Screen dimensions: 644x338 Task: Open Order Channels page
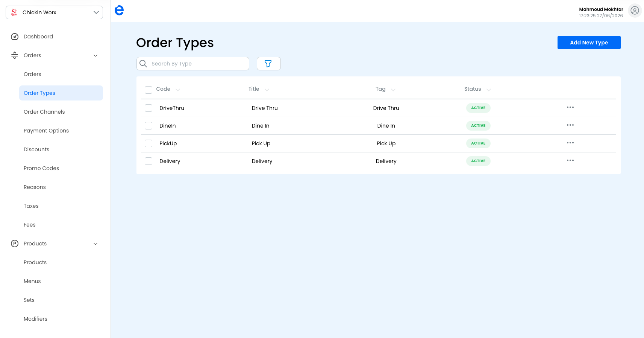coord(44,112)
